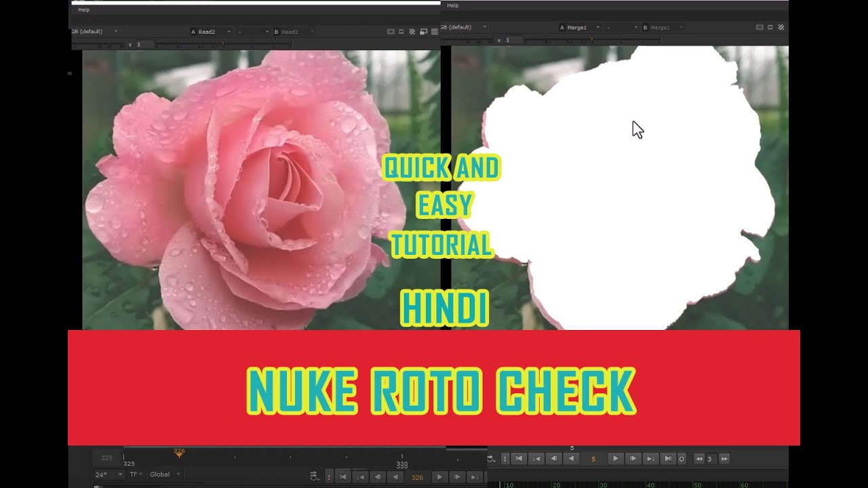
Task: Click frame 20 on the bottom right ruler
Action: tap(556, 485)
